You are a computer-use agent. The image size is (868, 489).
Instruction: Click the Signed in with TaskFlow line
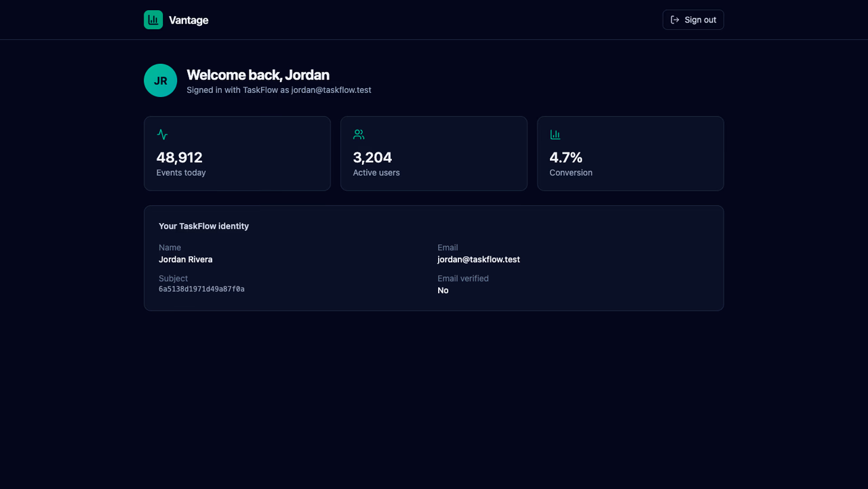click(279, 90)
